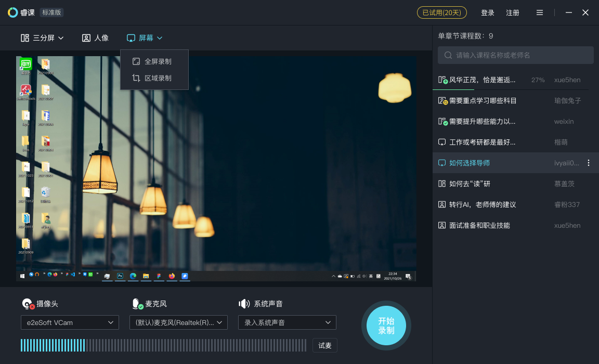Viewport: 599px width, 364px height.
Task: Click Windows Start button in preview
Action: [x=22, y=276]
